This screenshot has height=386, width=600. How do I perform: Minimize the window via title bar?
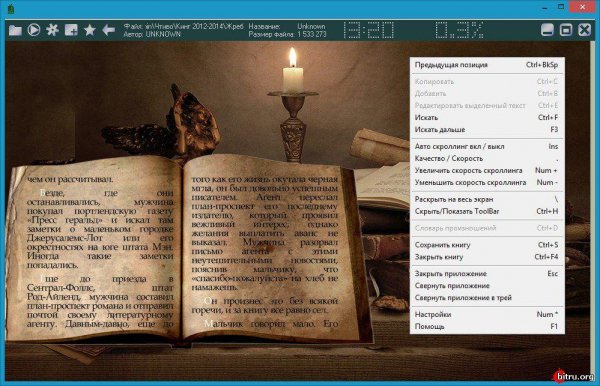click(x=545, y=7)
